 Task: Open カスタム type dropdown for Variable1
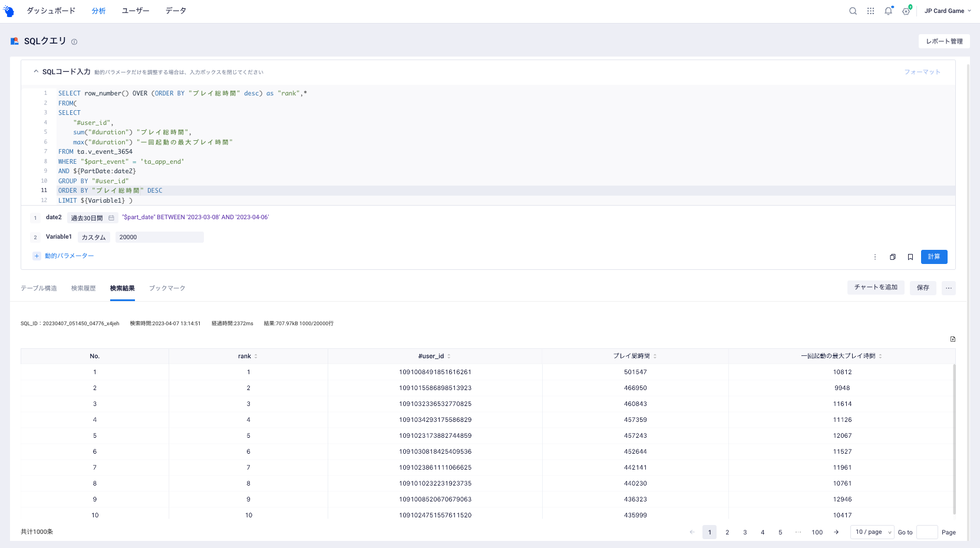94,237
